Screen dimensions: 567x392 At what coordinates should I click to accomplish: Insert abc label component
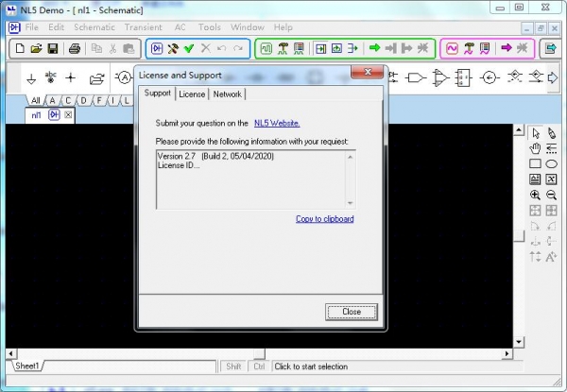coord(51,77)
